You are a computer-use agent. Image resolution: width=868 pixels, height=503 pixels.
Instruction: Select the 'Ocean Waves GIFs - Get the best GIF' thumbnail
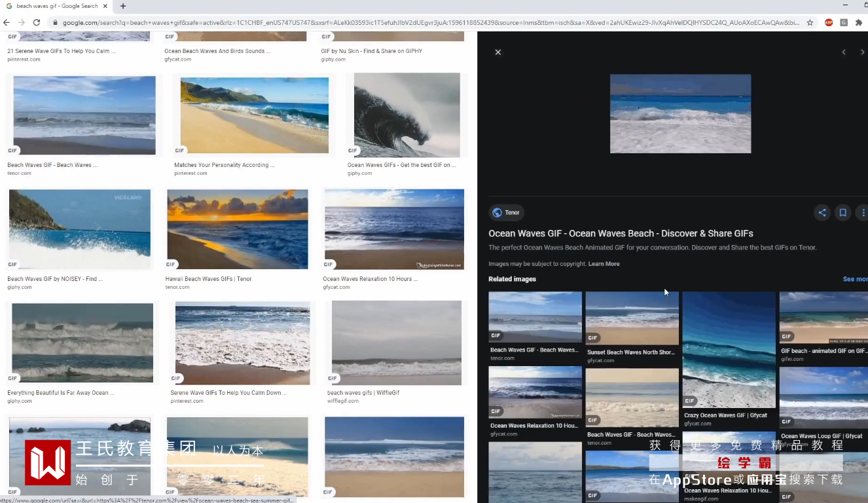pos(407,115)
